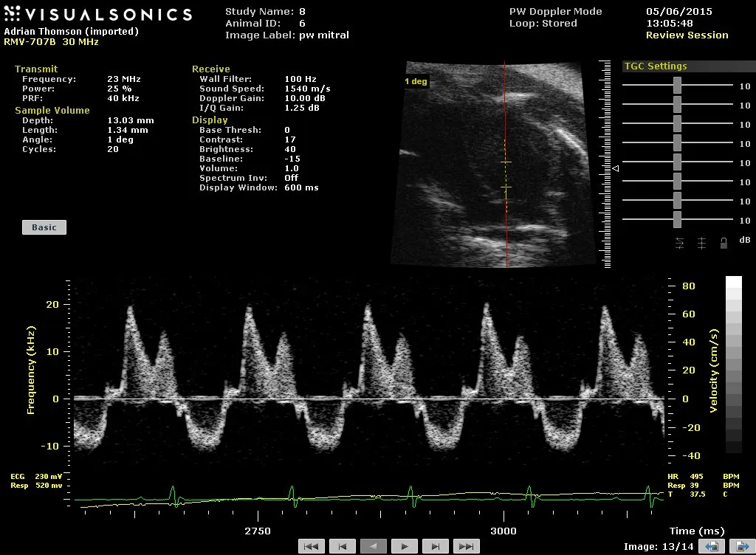This screenshot has height=555, width=756.
Task: Switch to the Basic tab
Action: [44, 227]
